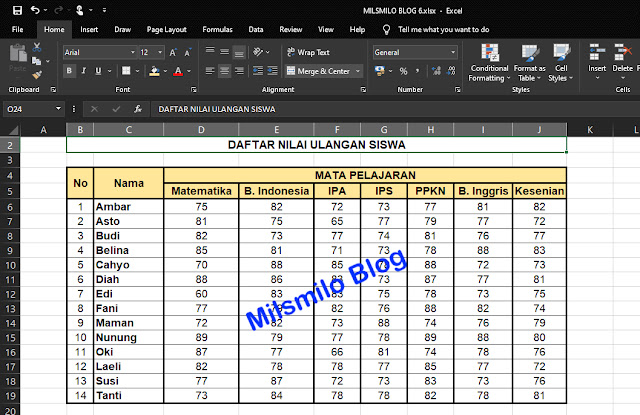Viewport: 640px width, 415px height.
Task: Open Format as Table gallery
Action: click(x=529, y=62)
